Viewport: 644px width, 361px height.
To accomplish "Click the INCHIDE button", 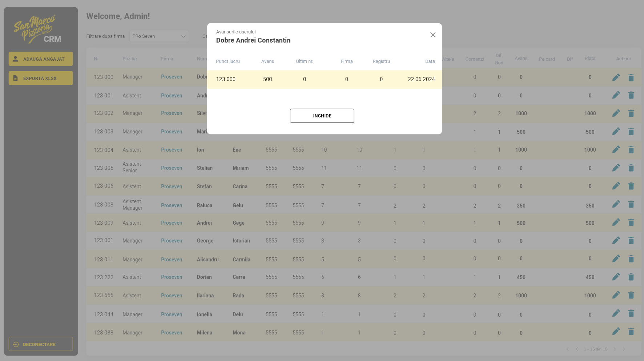I will (322, 116).
